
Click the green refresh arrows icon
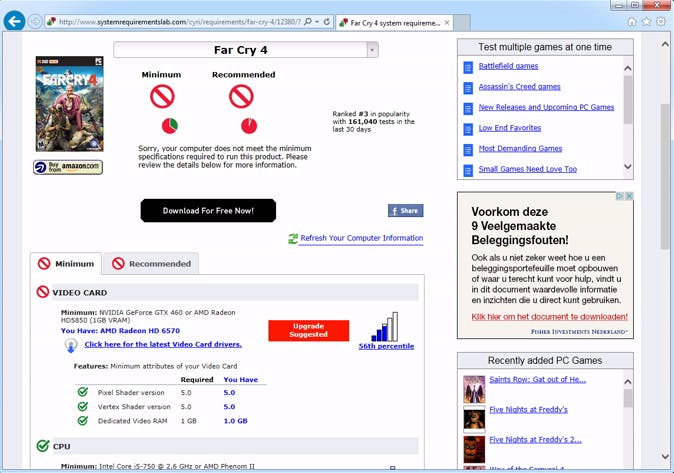tap(293, 239)
